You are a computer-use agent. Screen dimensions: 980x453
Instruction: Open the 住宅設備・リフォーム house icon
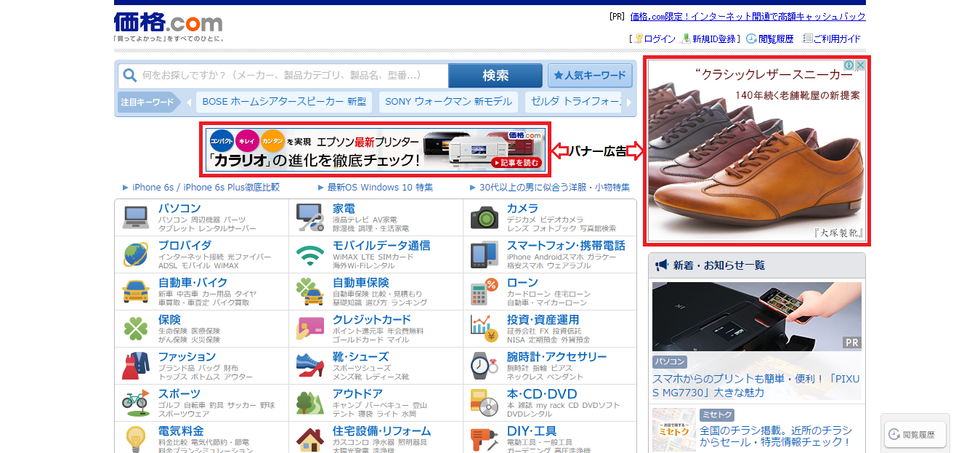(310, 440)
